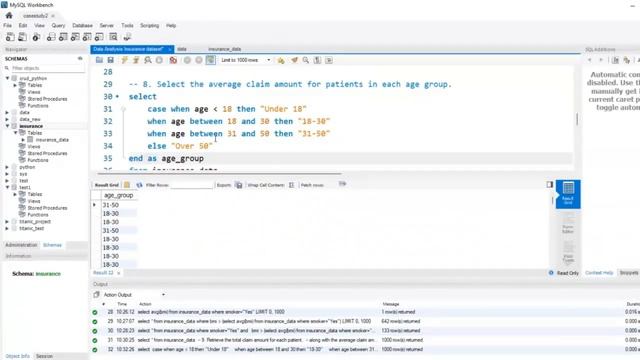Viewport: 640px width, 360px height.
Task: Create a new stored procedure icon
Action: [x=87, y=37]
